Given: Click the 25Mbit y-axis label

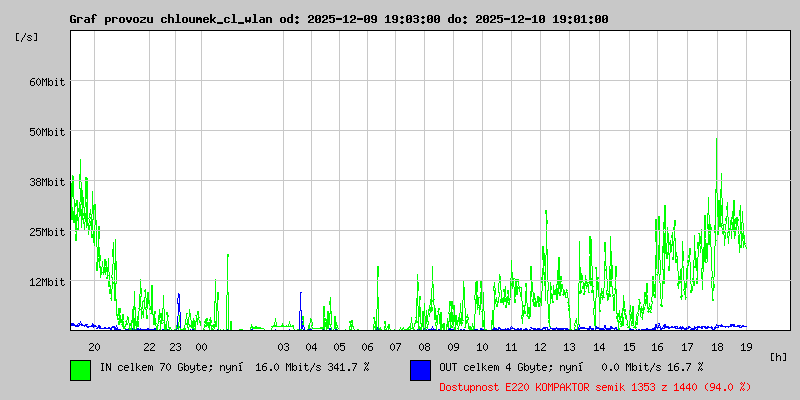Looking at the screenshot, I should 46,232.
